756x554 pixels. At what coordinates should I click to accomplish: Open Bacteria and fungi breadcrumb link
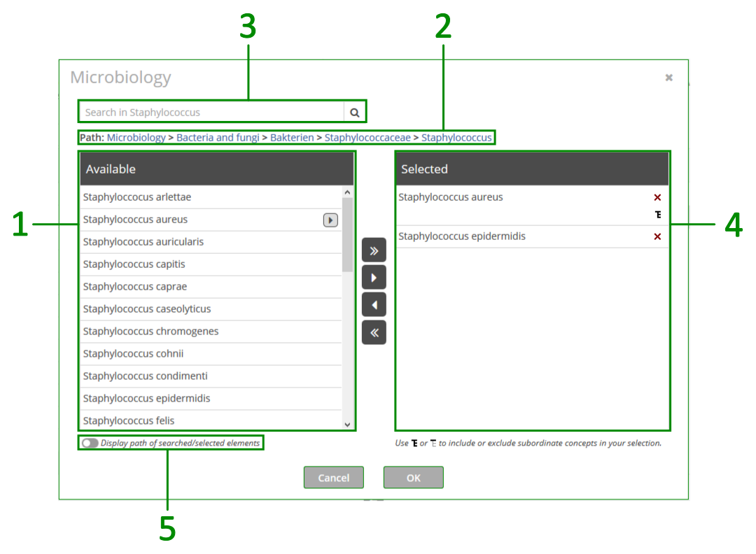218,138
